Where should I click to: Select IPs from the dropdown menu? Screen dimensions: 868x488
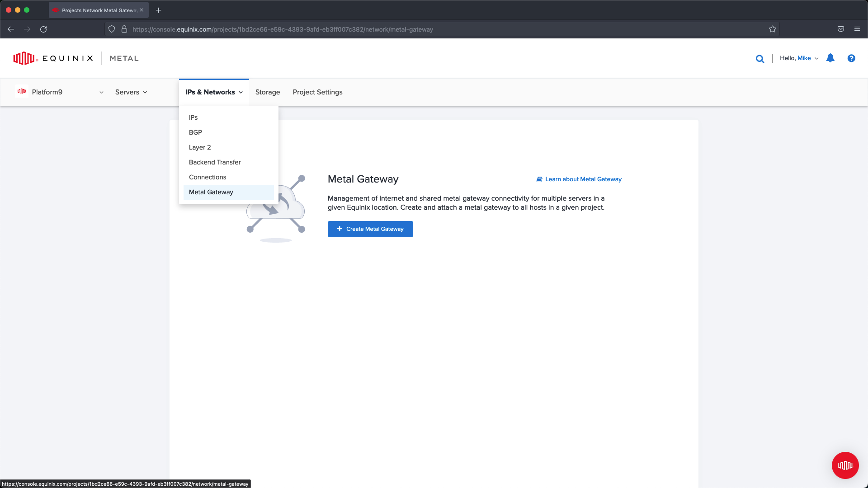(x=229, y=117)
